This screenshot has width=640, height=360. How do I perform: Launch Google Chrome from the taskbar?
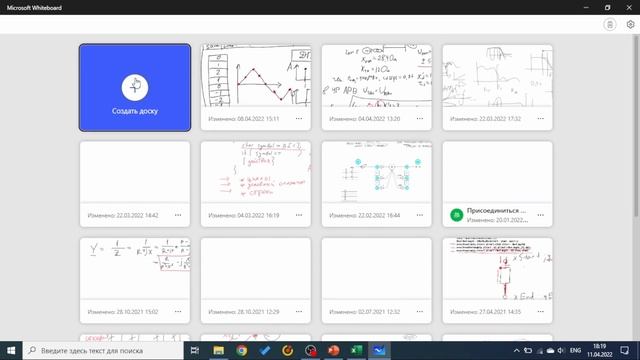[x=241, y=351]
